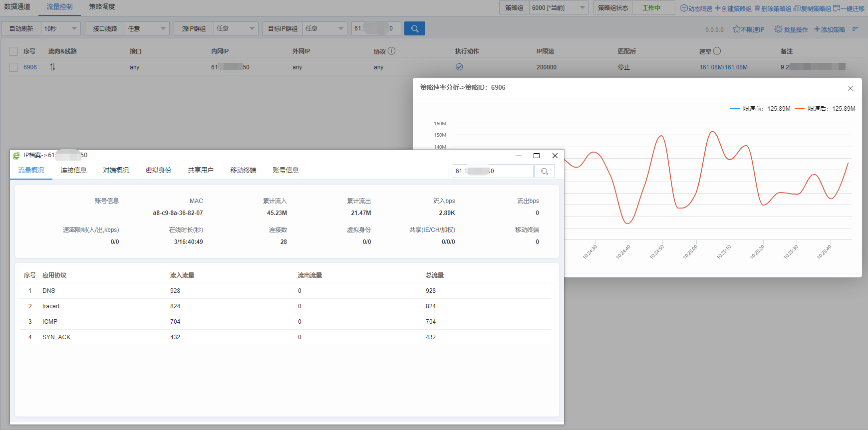Viewport: 868px width, 430px height.
Task: Click the 匹配后 column header
Action: click(626, 51)
